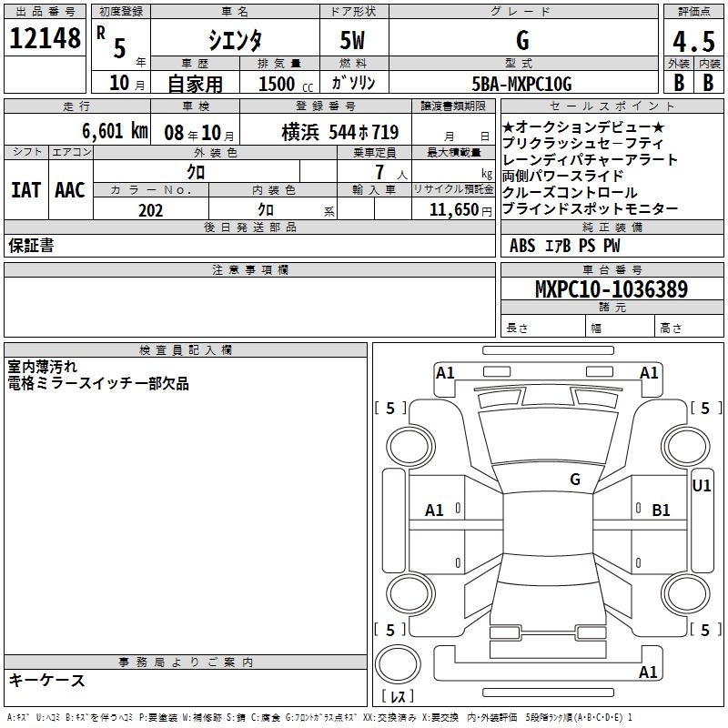Viewport: 728px width, 728px height.
Task: Click the 事務局よりご案内 section header
Action: pos(186,662)
